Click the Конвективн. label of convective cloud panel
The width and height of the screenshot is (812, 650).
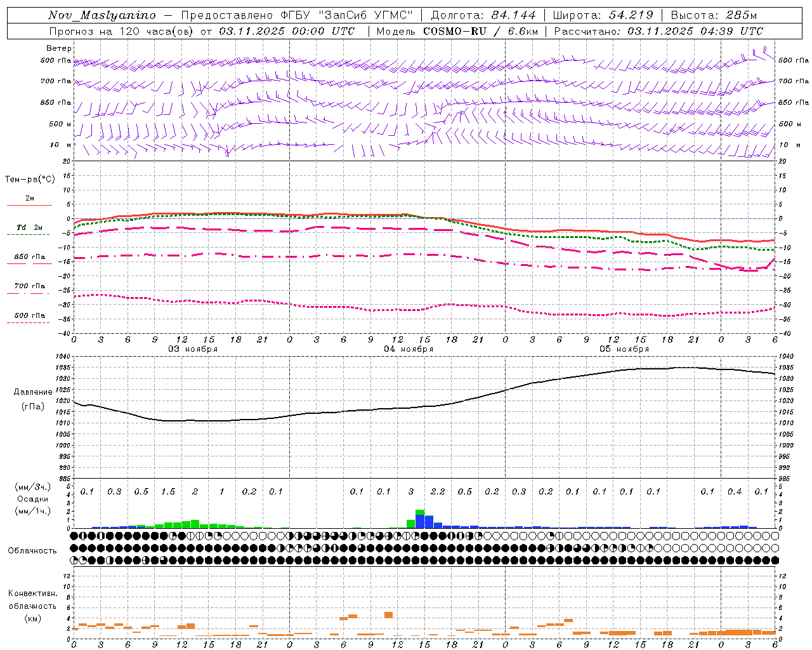point(33,594)
